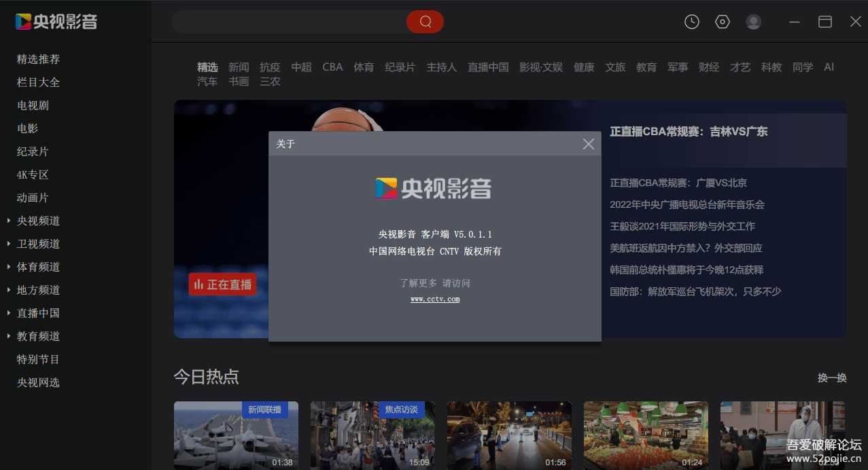Play the 01:24 market thumbnail
Image resolution: width=868 pixels, height=470 pixels.
(646, 435)
